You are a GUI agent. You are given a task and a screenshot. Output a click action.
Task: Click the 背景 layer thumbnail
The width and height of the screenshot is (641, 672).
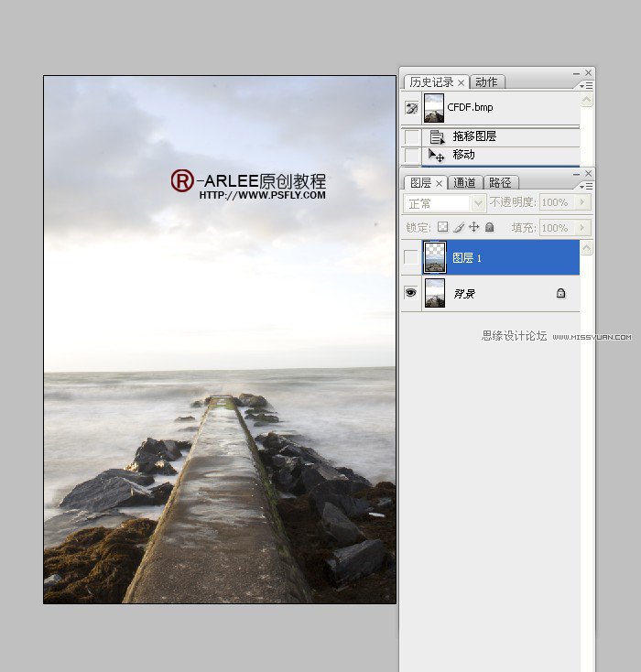point(435,293)
